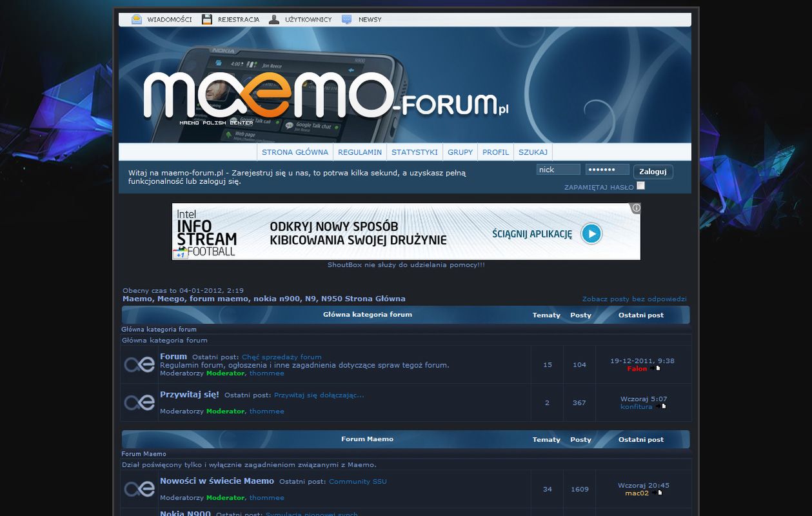Open last post Chęć sprzedaży forum
Image resolution: width=812 pixels, height=516 pixels.
281,357
